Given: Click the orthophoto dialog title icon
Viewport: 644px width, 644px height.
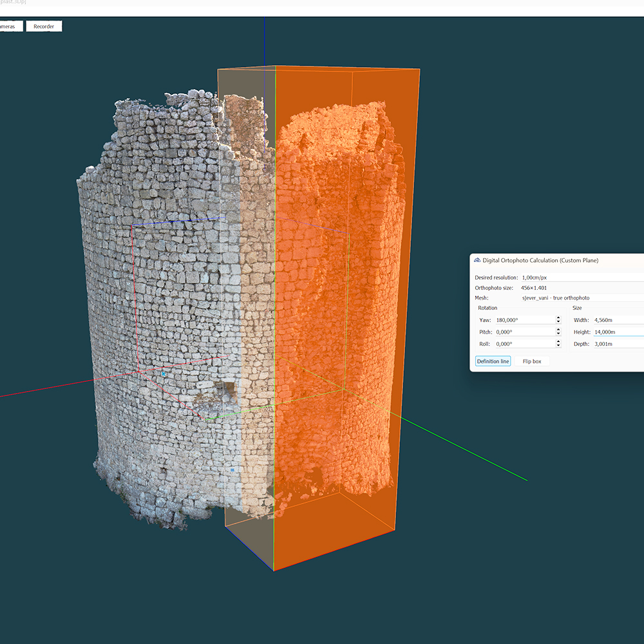Looking at the screenshot, I should click(x=477, y=260).
